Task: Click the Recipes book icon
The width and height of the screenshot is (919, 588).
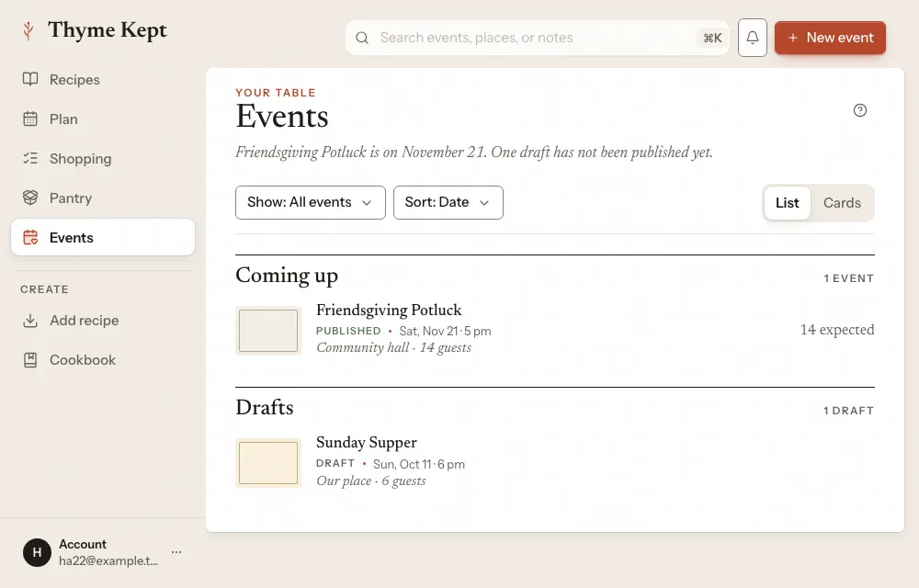Action: [x=30, y=79]
